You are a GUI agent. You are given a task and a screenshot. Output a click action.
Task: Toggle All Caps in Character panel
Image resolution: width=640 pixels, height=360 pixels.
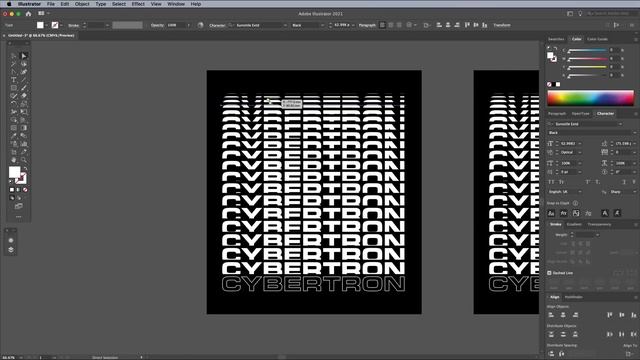click(551, 182)
